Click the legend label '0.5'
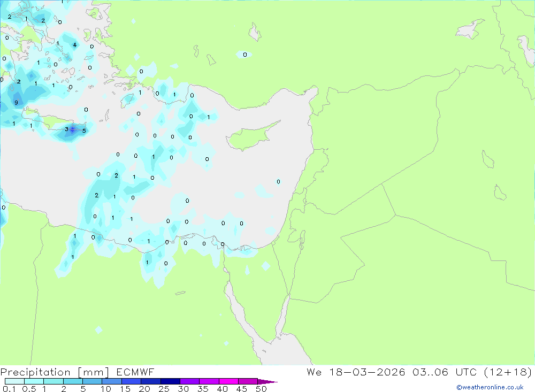The height and width of the screenshot is (392, 535). coord(29,389)
